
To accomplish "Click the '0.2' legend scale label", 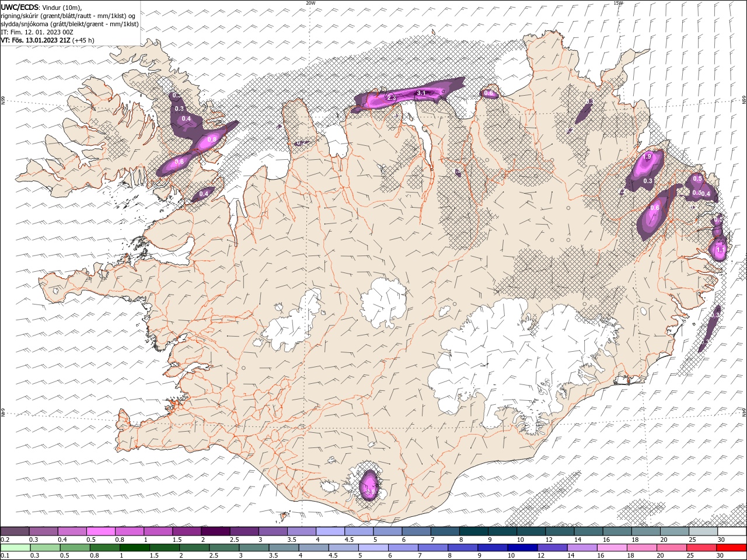I will coord(5,540).
